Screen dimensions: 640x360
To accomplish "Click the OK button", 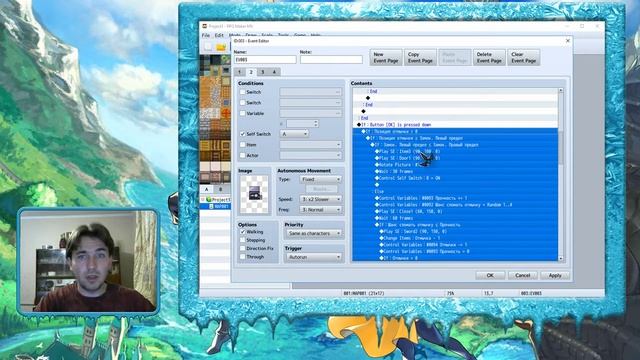I will [x=490, y=276].
